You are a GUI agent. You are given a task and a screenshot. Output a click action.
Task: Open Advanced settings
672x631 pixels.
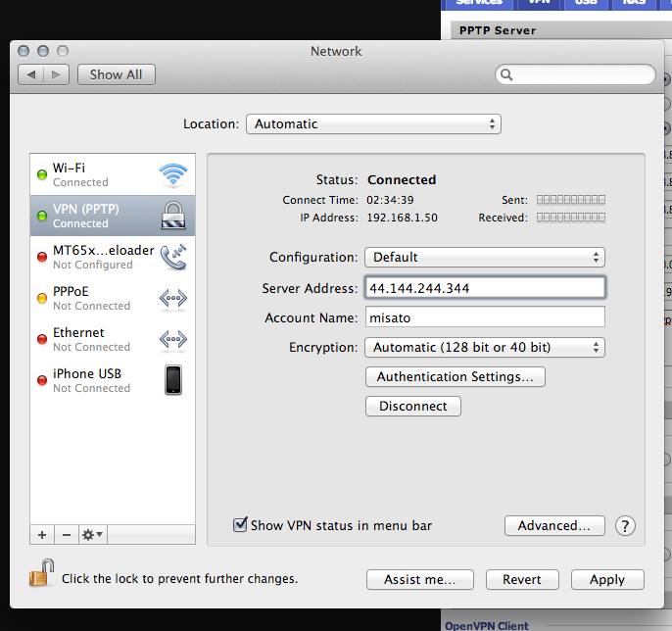click(x=554, y=525)
